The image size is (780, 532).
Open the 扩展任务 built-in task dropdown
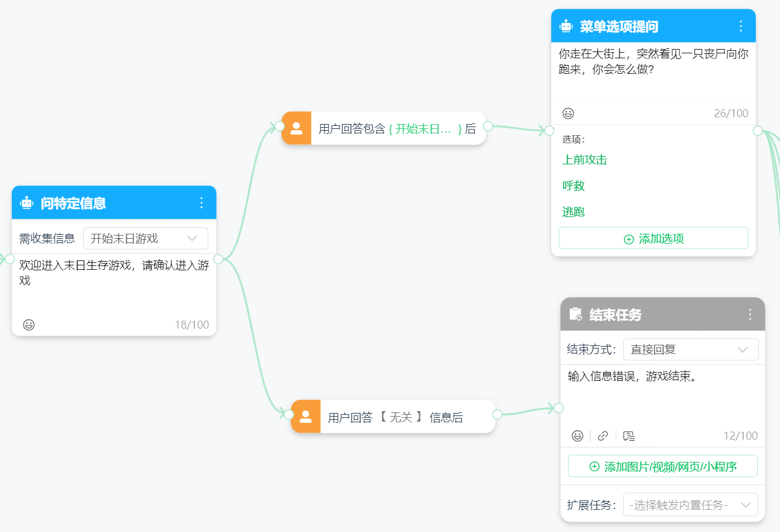[690, 505]
